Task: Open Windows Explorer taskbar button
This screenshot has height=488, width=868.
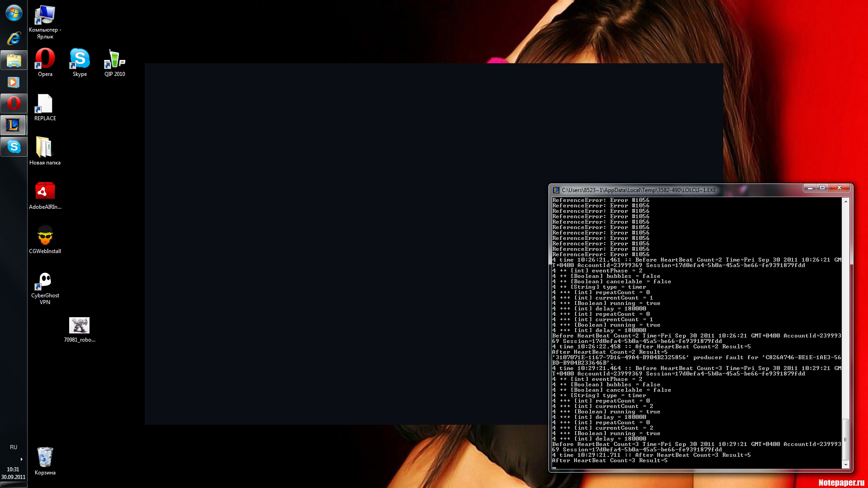Action: click(x=14, y=60)
